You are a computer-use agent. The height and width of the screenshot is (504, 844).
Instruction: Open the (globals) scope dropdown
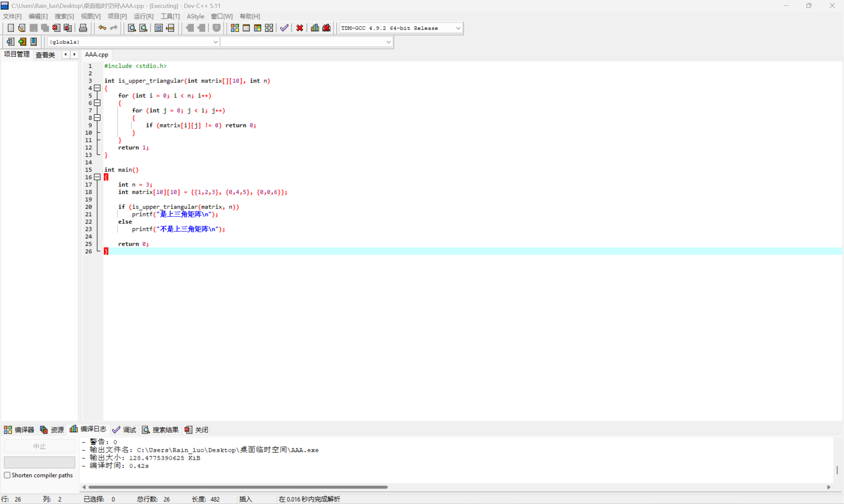point(215,42)
